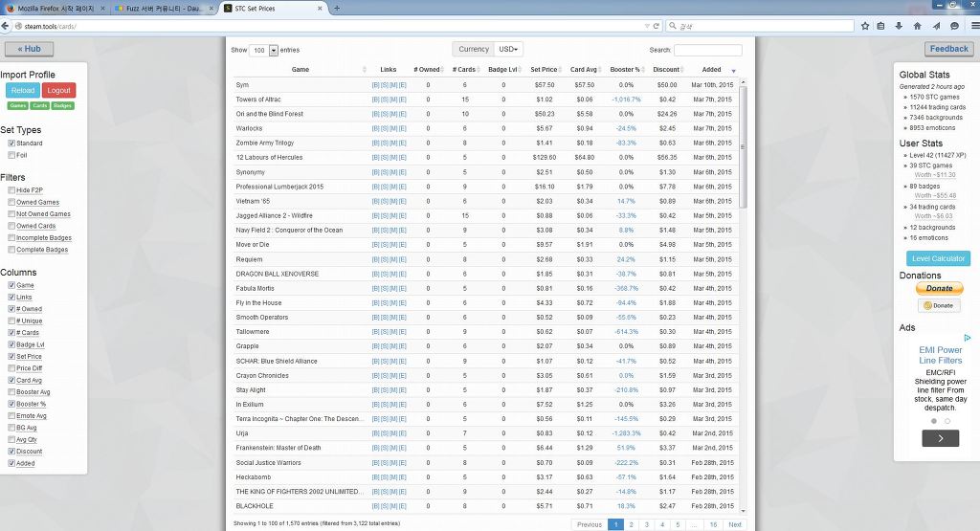Enable the # Unique column checkbox
The height and width of the screenshot is (531, 980).
tap(11, 321)
